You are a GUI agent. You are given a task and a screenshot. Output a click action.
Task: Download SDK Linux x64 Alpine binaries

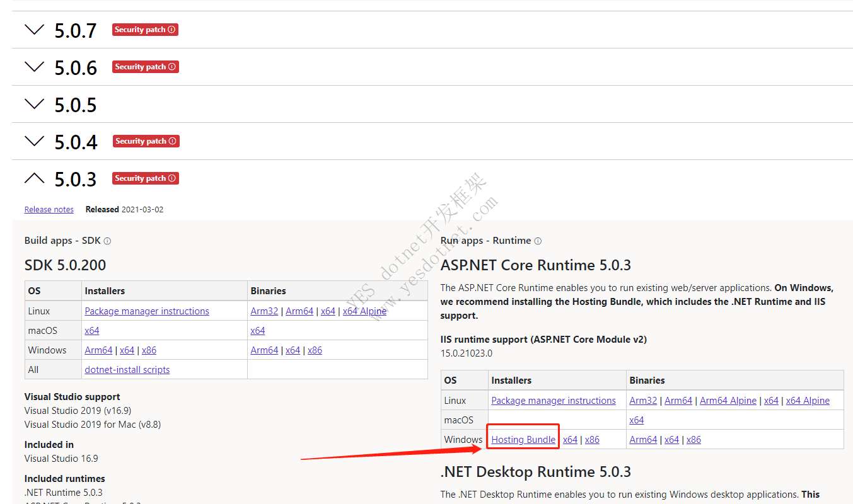[x=364, y=311]
